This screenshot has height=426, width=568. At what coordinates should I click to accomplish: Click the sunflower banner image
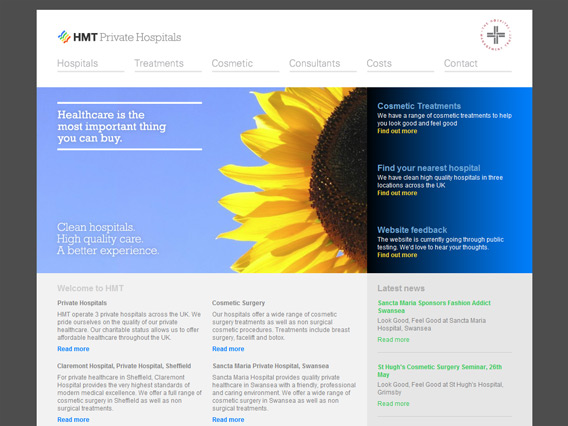pos(202,180)
